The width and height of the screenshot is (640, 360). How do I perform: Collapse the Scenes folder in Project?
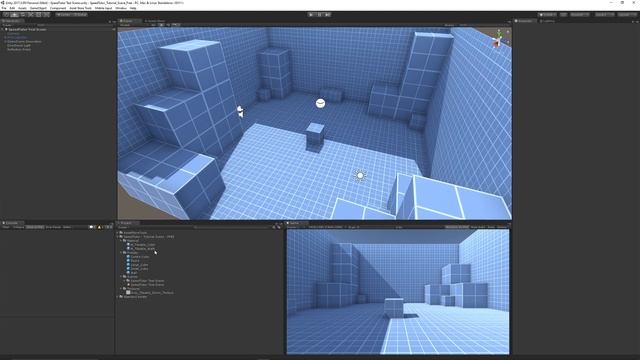pos(122,277)
